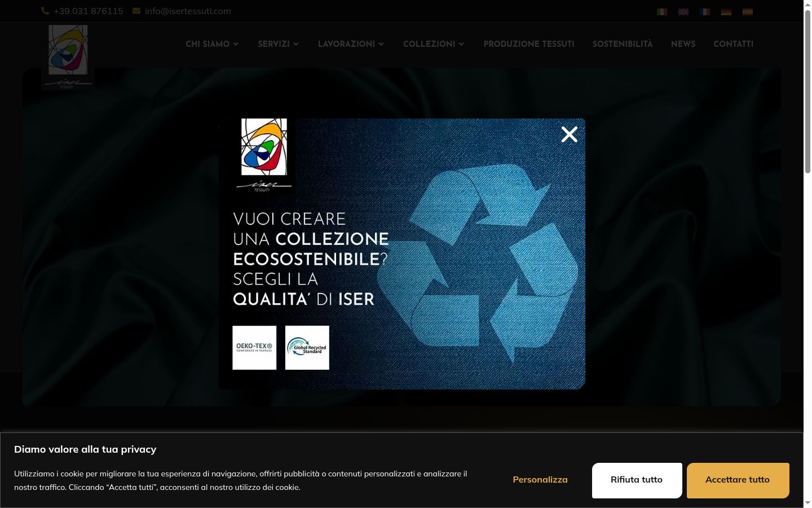Click 'Diamo valore alla tua privacy' heading
Screen dimensions: 812x508
click(85, 449)
